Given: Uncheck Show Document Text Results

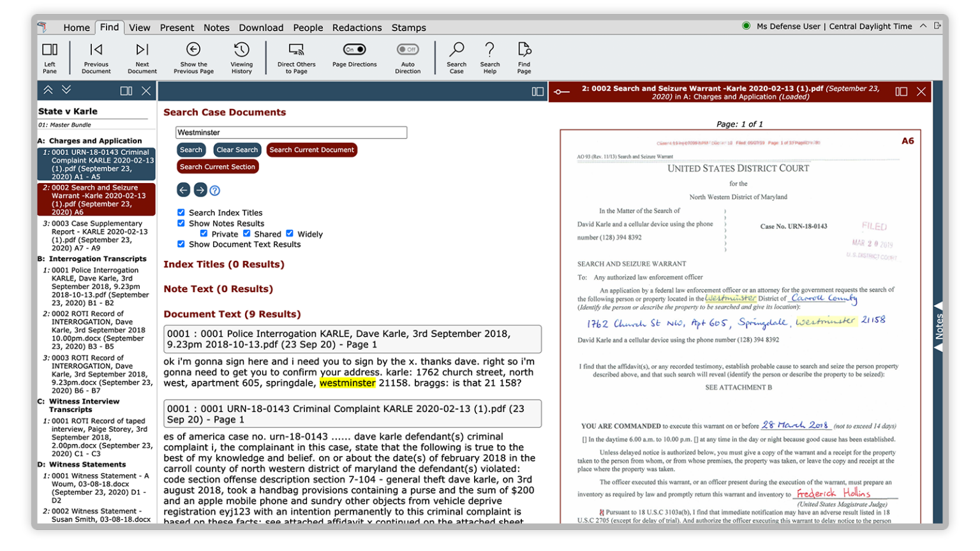Looking at the screenshot, I should click(x=181, y=244).
